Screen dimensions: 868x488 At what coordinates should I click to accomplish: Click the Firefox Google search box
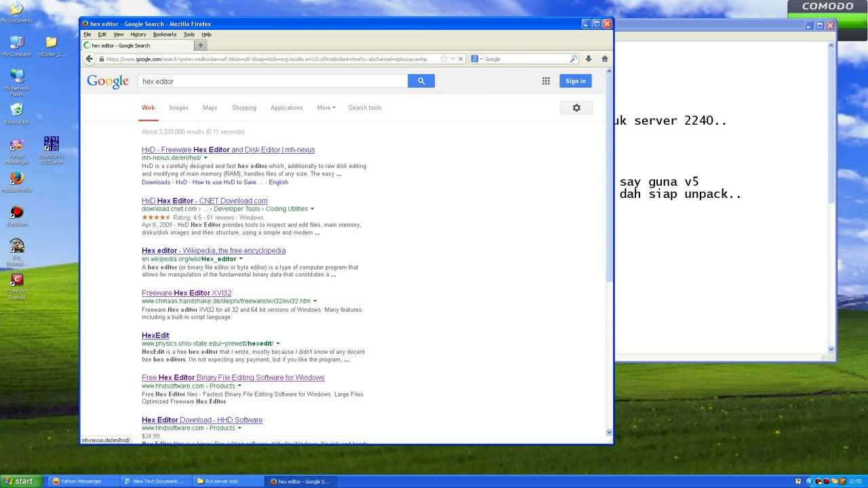pyautogui.click(x=526, y=59)
